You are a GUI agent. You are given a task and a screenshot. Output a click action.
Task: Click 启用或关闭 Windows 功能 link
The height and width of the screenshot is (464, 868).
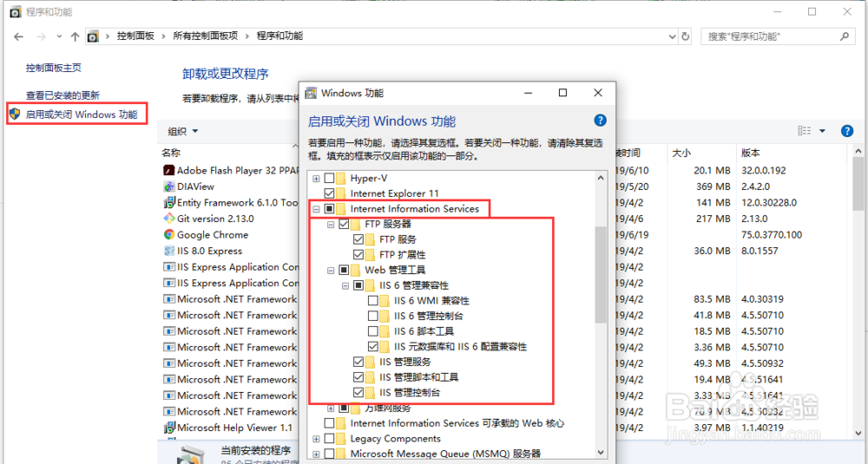[82, 114]
